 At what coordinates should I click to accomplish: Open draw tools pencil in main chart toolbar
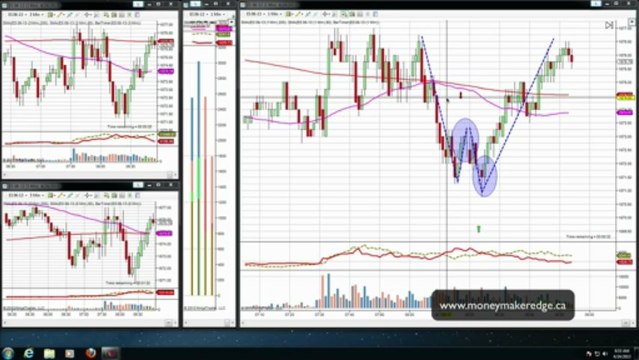coord(298,14)
